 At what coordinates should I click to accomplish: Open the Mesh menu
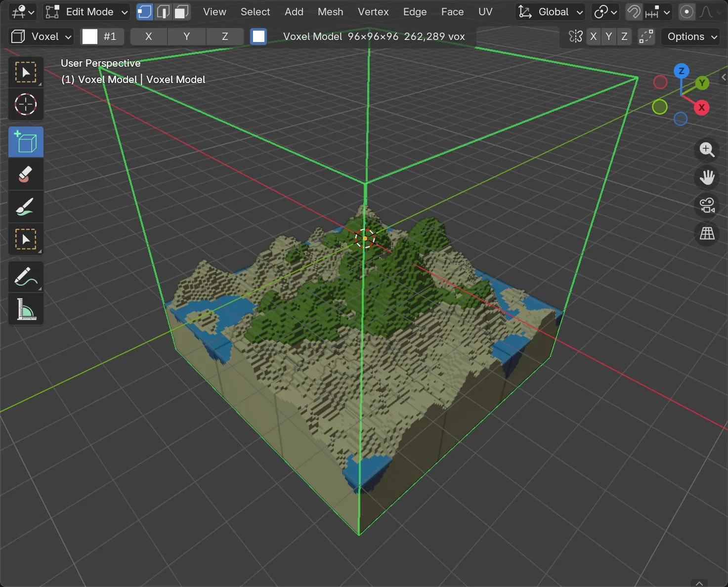[x=330, y=12]
